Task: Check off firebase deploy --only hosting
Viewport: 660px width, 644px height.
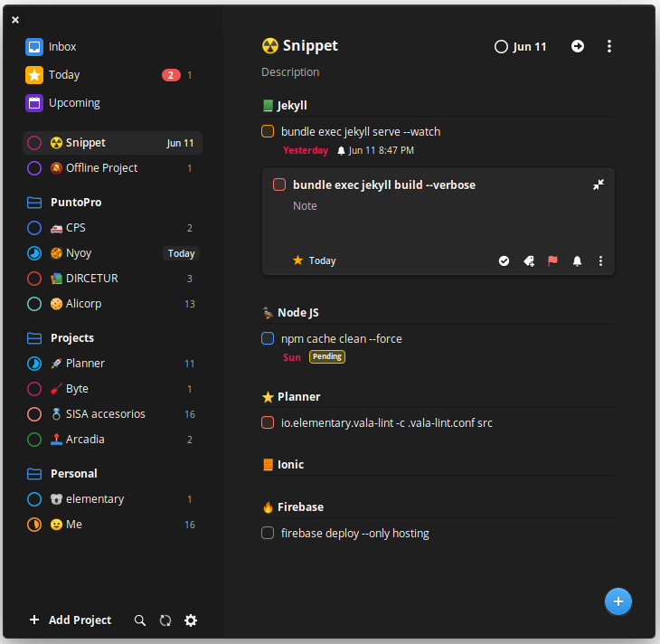Action: 268,534
